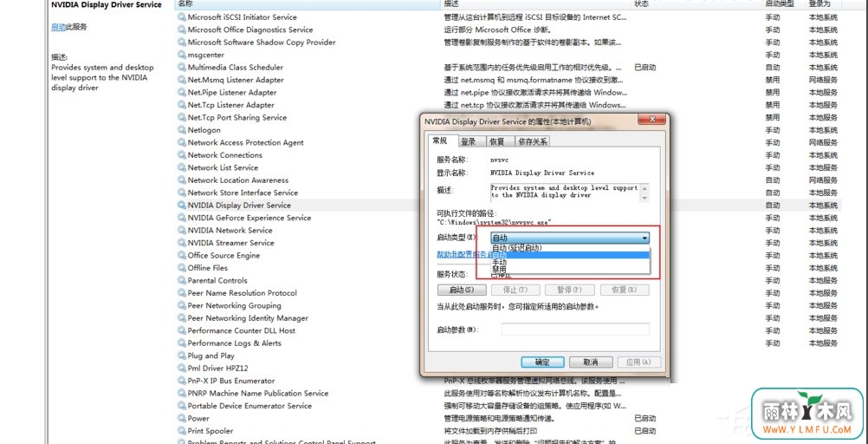Click the Microsoft Office Diagnostics Service icon
Image resolution: width=868 pixels, height=444 pixels.
[x=182, y=30]
